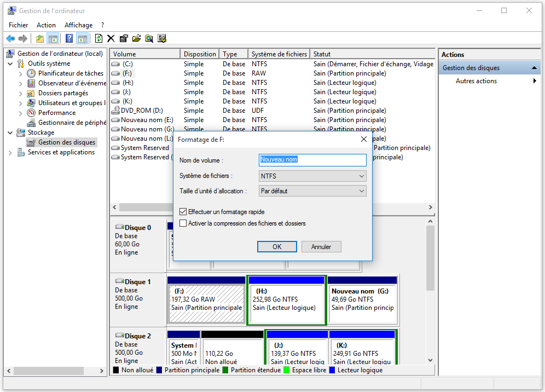Select Gestionnaire de périphériques icon
The image size is (545, 392).
coord(31,123)
